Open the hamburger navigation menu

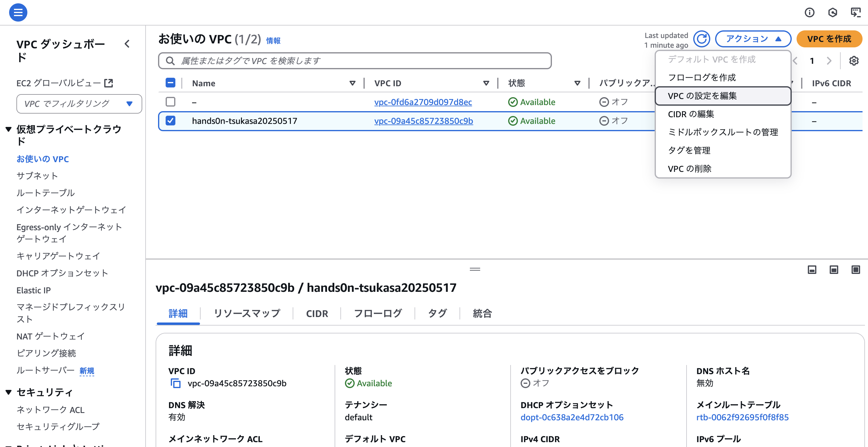tap(18, 12)
